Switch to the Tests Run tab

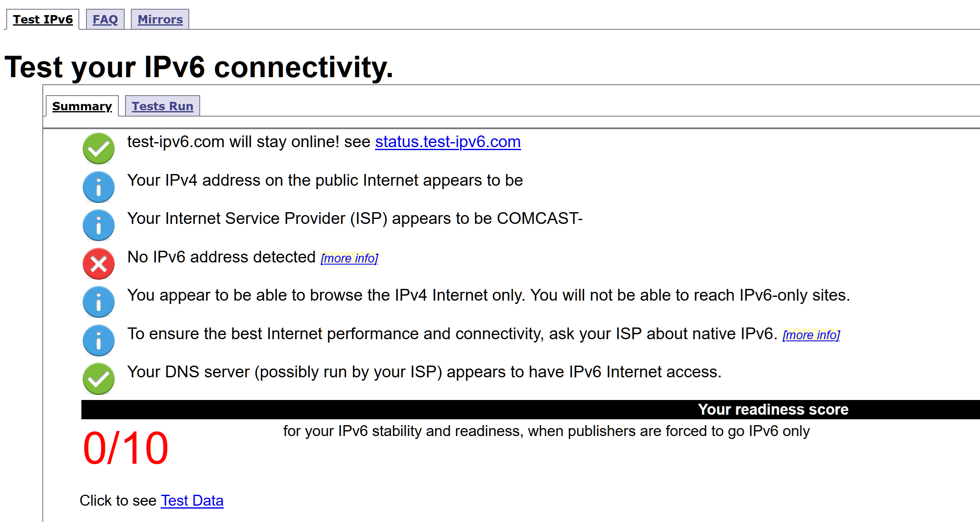click(162, 106)
